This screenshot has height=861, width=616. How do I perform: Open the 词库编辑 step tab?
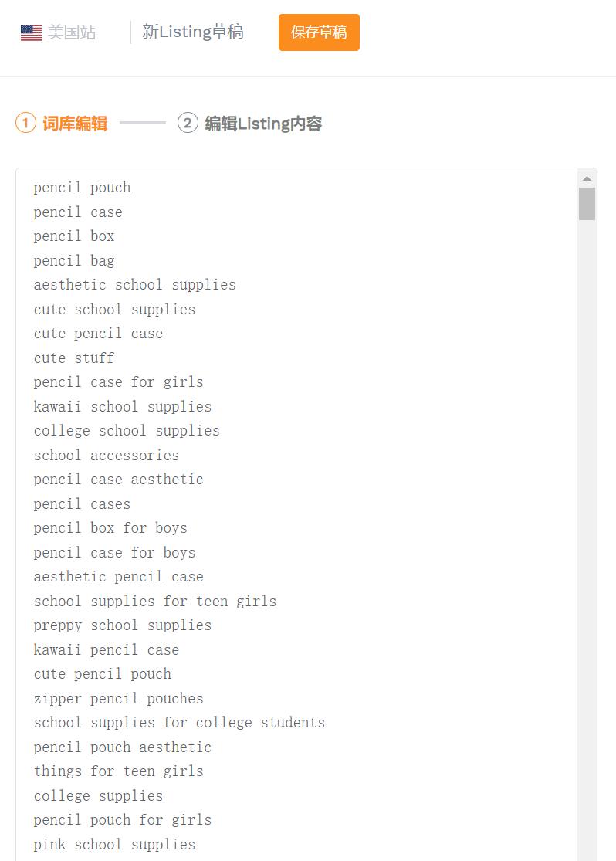(75, 124)
